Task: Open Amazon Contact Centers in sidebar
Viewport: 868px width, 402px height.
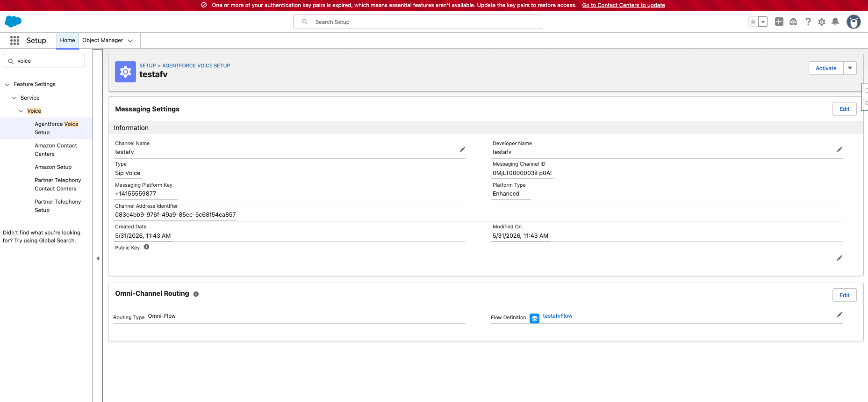Action: click(56, 150)
